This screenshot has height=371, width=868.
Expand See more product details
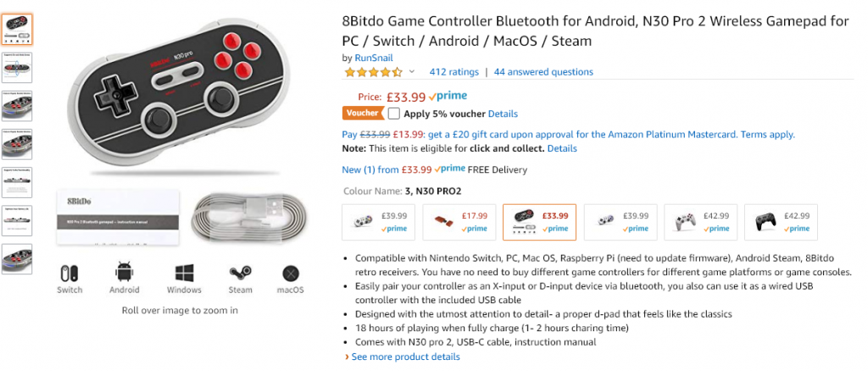[403, 357]
